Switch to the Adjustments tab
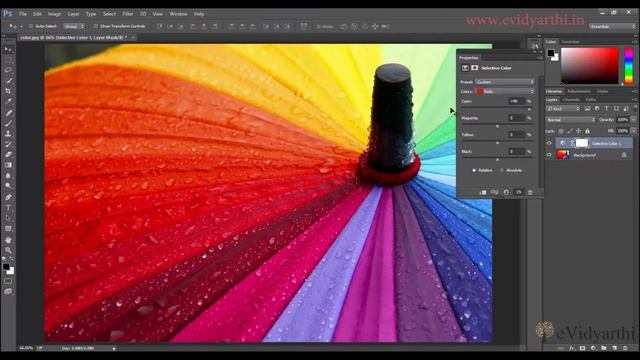640x360 pixels. [579, 91]
